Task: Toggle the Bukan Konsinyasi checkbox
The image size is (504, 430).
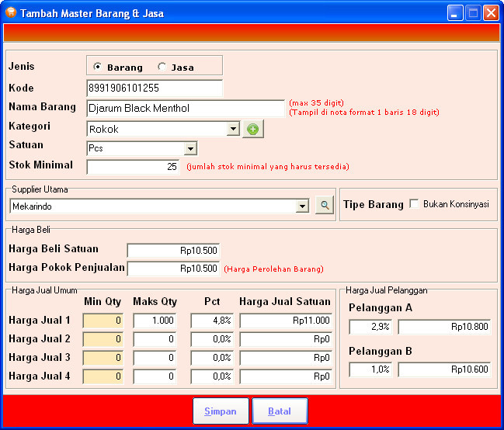Action: 415,204
